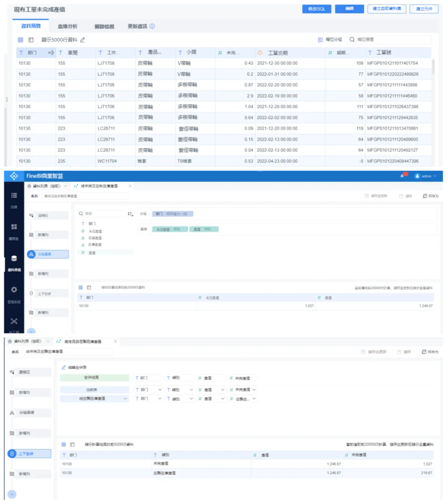Open the 关联检视 tab
This screenshot has height=504, width=447.
[104, 26]
